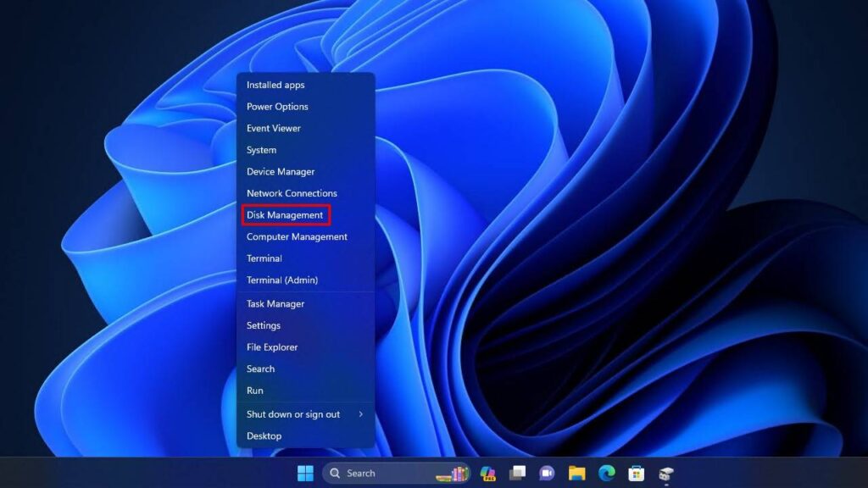Launch Terminal as administrator
This screenshot has width=868, height=488.
[282, 280]
